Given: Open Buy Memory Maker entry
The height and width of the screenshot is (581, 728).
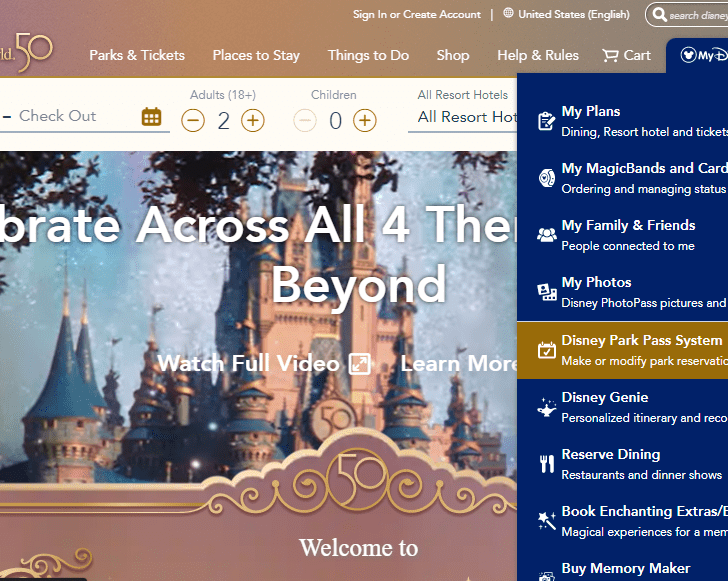Looking at the screenshot, I should point(622,568).
